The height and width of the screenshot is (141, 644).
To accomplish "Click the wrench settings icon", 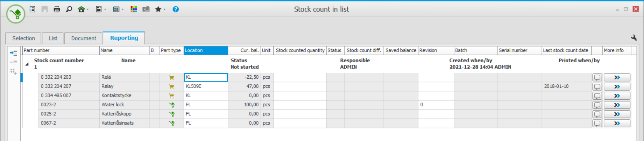I will pos(634,38).
